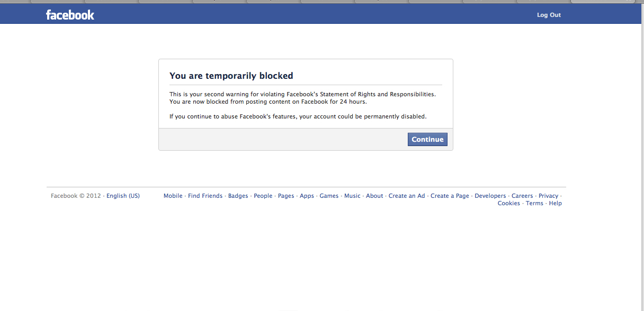This screenshot has height=311, width=644.
Task: Open the About link
Action: coord(374,196)
